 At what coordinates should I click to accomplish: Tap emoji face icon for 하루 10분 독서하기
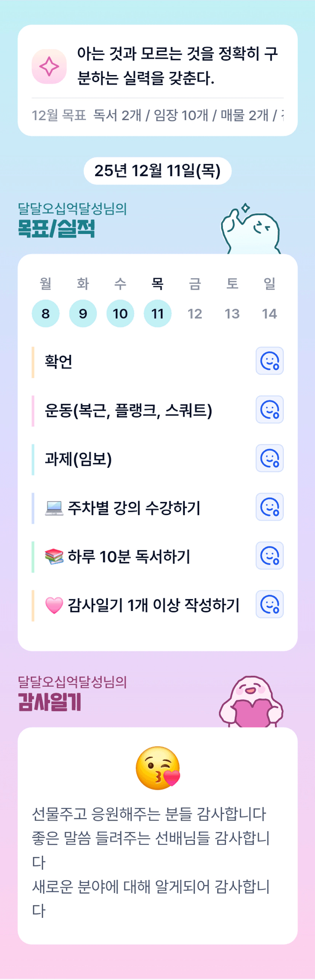(269, 556)
